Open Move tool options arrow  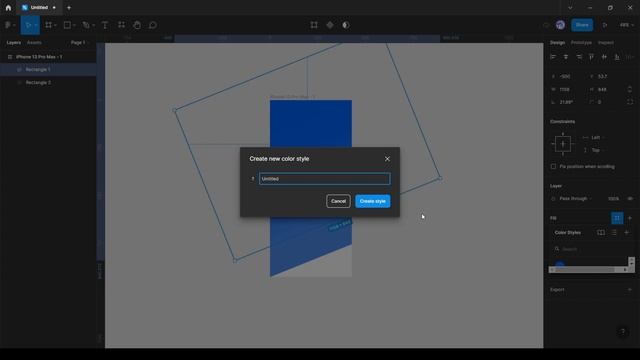pos(36,25)
